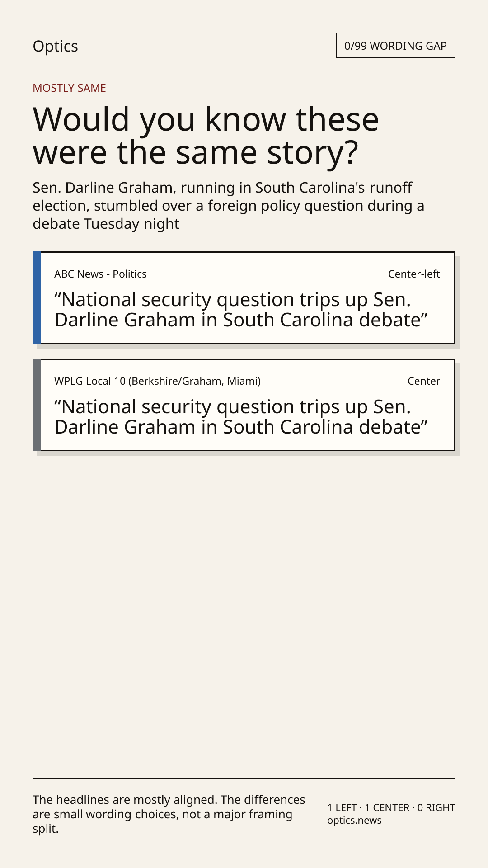The height and width of the screenshot is (868, 488).
Task: Click the ABC News headline quote
Action: tap(241, 310)
